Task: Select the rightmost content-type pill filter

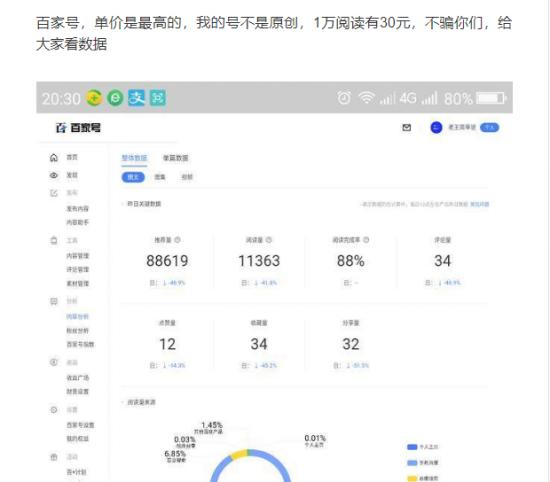Action: [187, 177]
